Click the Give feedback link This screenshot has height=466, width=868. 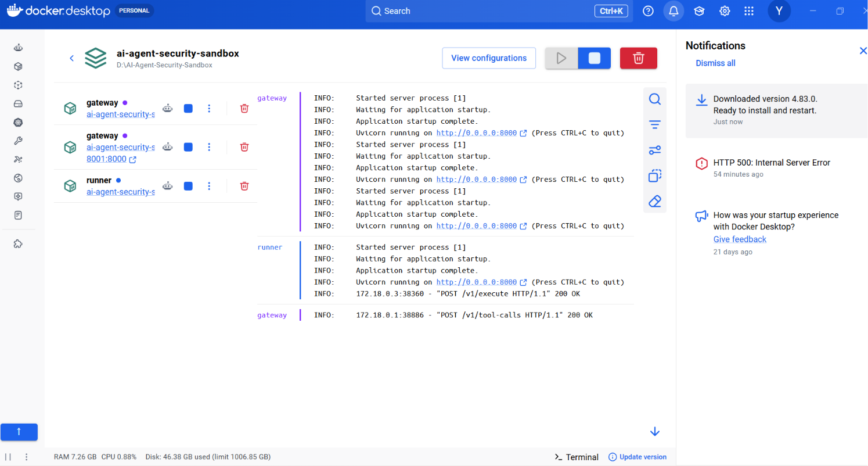tap(740, 239)
